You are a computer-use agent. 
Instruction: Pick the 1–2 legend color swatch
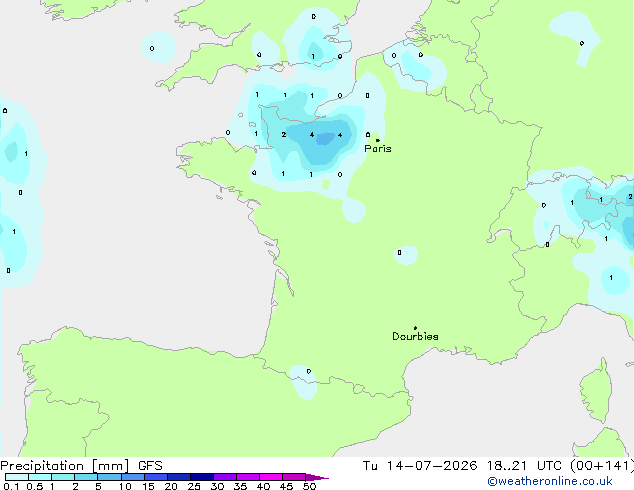[x=63, y=477]
